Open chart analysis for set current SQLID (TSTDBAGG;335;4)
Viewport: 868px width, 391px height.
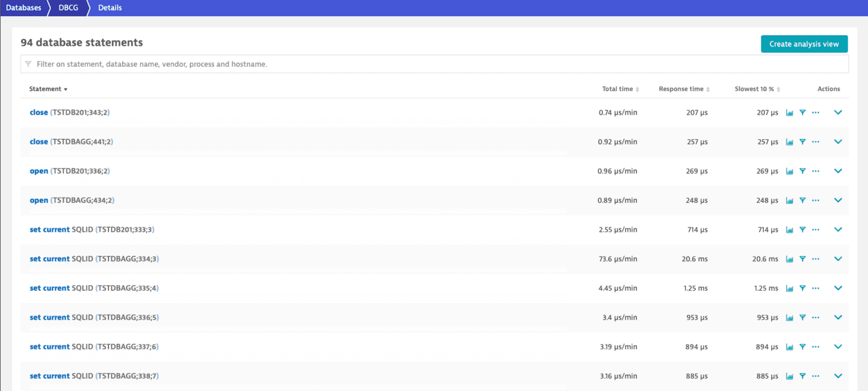pyautogui.click(x=789, y=288)
